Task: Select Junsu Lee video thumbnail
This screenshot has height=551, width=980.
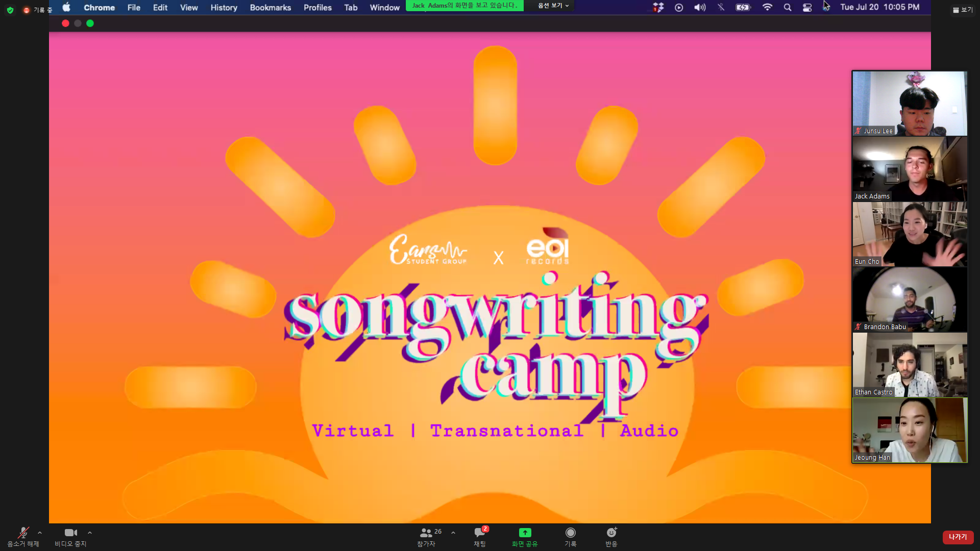Action: 910,104
